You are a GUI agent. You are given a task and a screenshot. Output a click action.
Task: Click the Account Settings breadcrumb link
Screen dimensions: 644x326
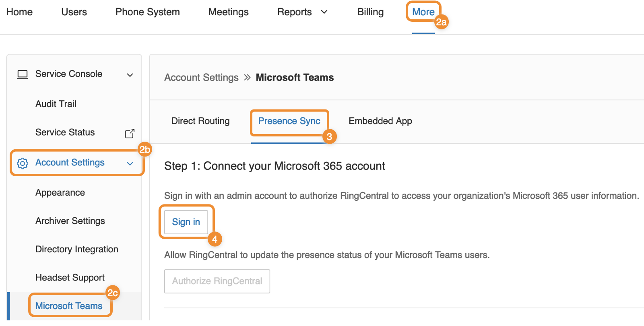201,77
